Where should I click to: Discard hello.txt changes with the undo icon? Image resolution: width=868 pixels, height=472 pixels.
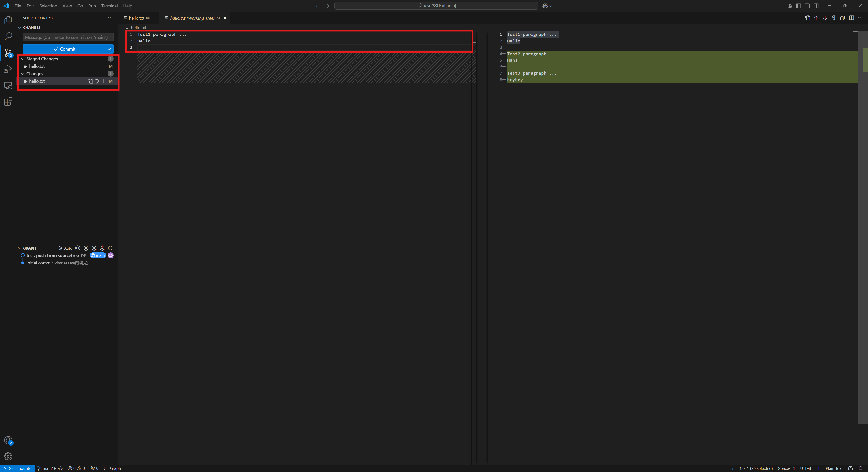97,81
